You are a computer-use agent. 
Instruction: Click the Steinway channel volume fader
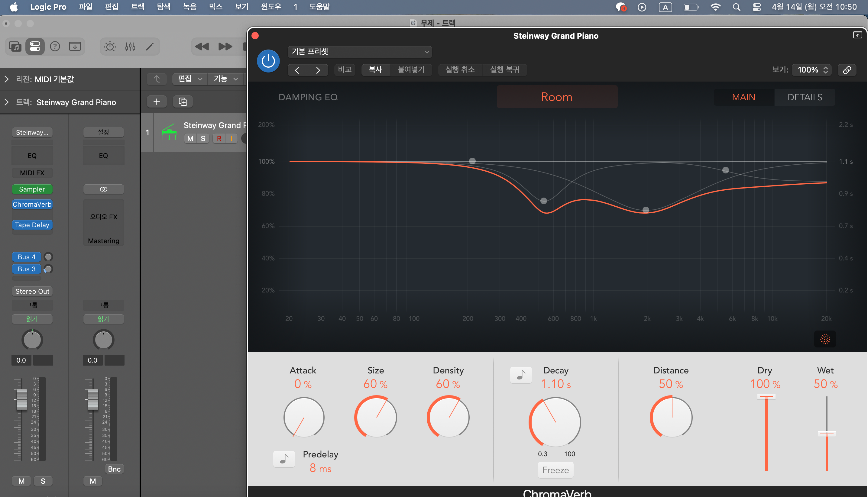click(21, 399)
